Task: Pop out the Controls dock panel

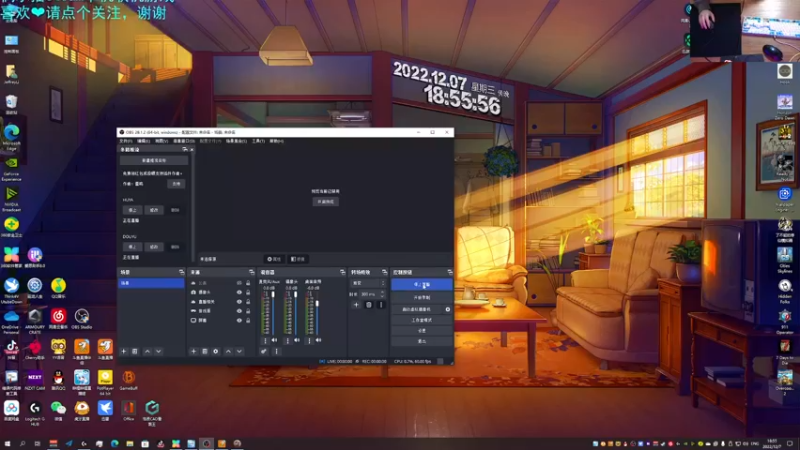Action: click(x=449, y=272)
